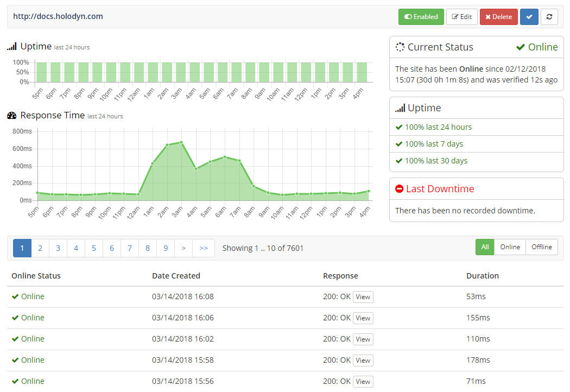Click the Current Status spinner icon
This screenshot has height=392, width=570.
400,47
